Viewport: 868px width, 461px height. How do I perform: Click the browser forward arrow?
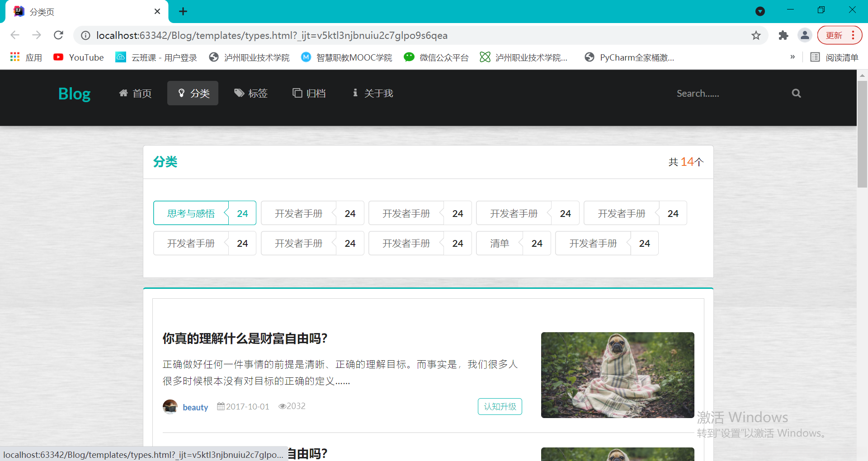pyautogui.click(x=37, y=35)
